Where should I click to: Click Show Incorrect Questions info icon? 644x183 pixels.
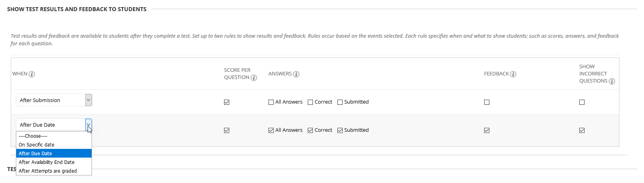coord(612,81)
